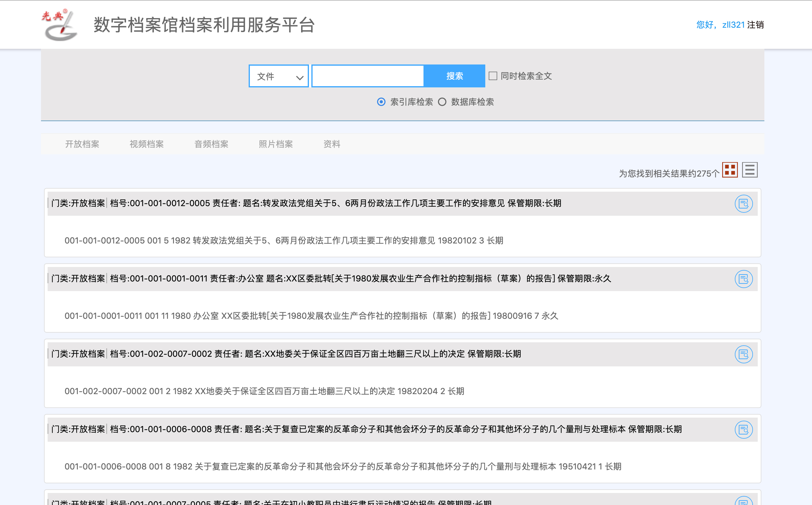
Task: Click the 数字档案馆档案利用服务平台 title
Action: click(x=204, y=25)
